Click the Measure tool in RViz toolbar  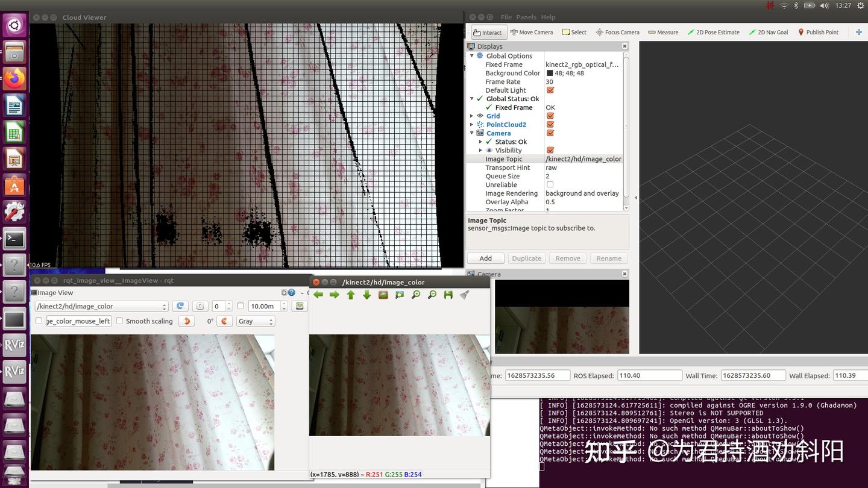pos(663,32)
